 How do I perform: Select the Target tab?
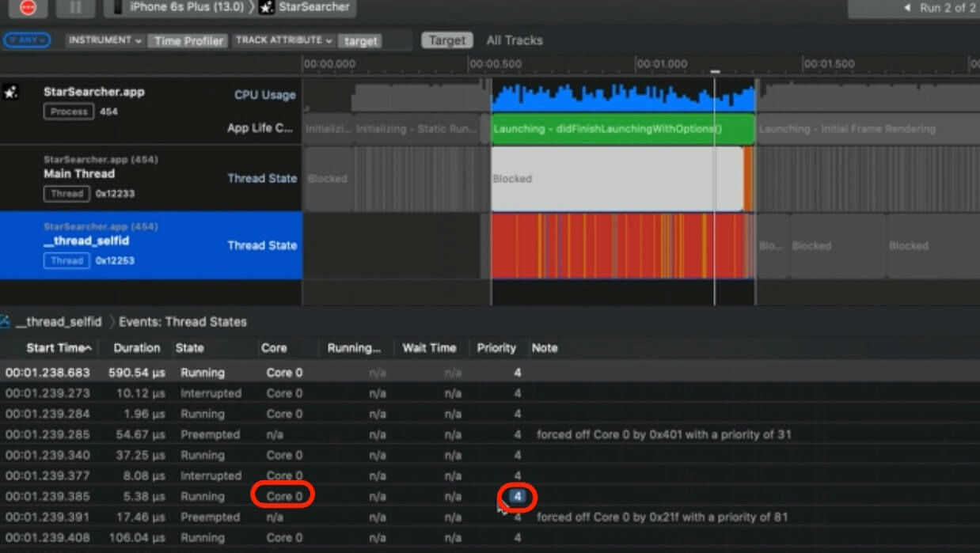(446, 40)
